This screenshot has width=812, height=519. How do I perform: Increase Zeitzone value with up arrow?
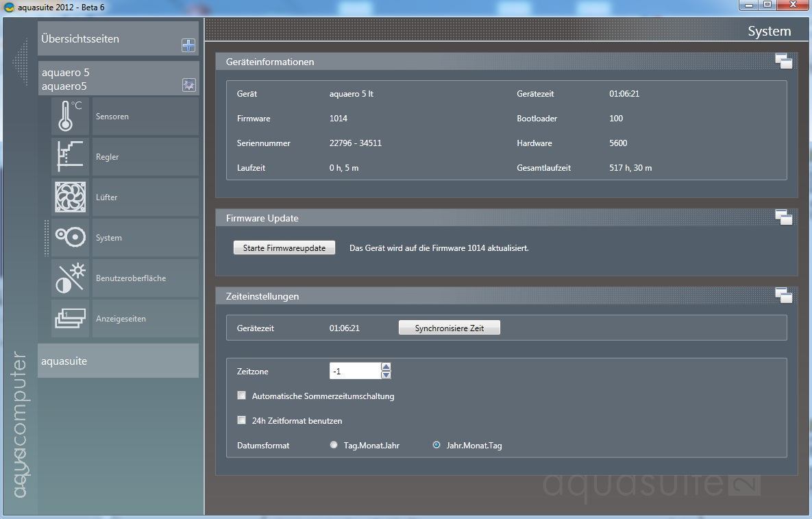pos(386,367)
